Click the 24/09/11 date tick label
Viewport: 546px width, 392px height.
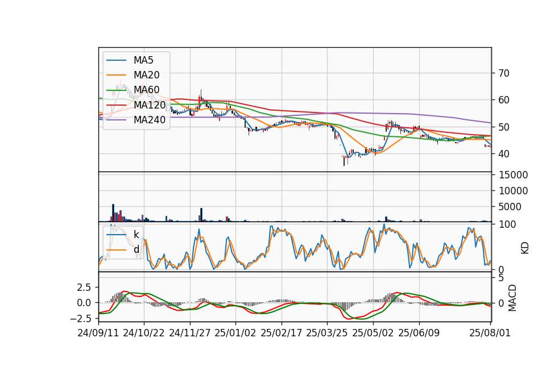point(98,333)
